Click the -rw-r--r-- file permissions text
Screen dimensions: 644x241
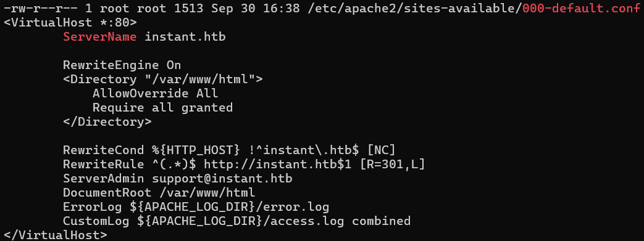(x=41, y=9)
